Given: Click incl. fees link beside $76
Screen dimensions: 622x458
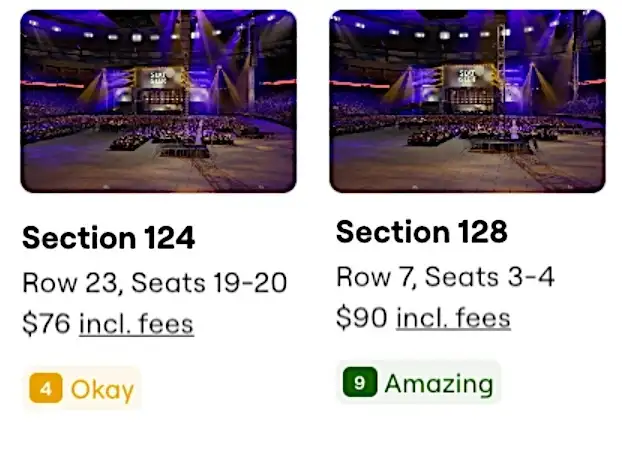Looking at the screenshot, I should point(136,324).
